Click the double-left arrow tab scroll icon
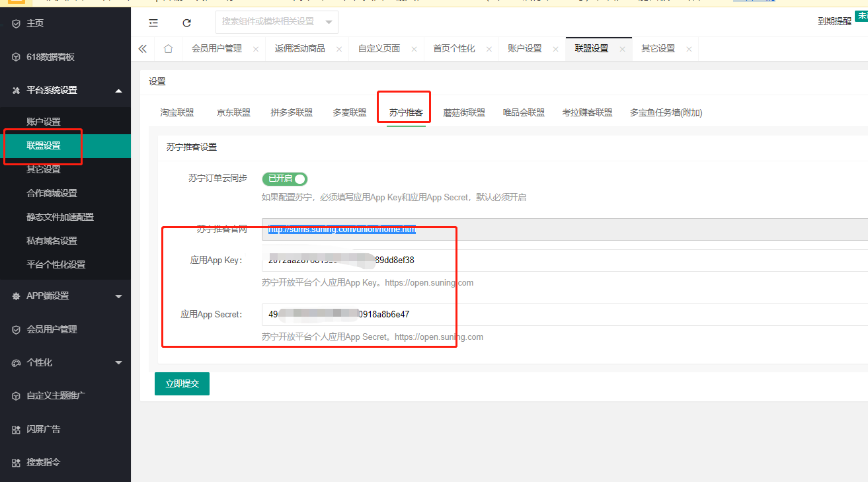Screen dimensions: 868x482 click(143, 49)
